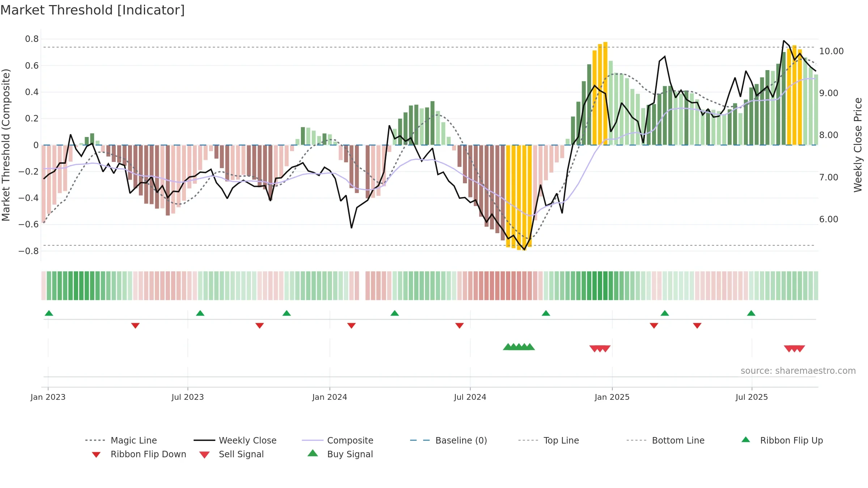Click the Jul 2023 x-axis label
868x488 pixels.
tap(188, 397)
